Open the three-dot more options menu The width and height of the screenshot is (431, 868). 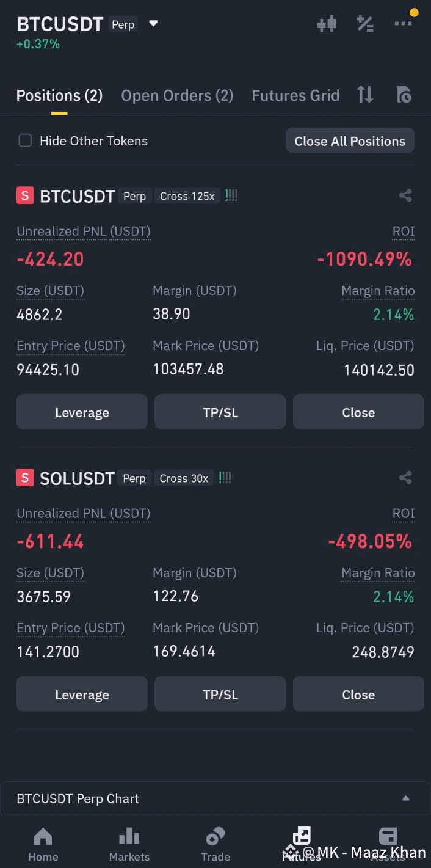(x=403, y=23)
